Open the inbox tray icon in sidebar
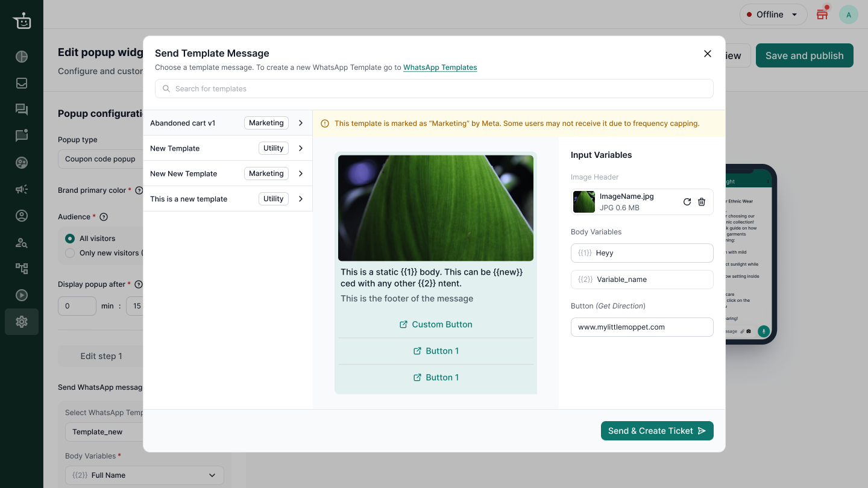Viewport: 868px width, 488px height. coord(22,83)
